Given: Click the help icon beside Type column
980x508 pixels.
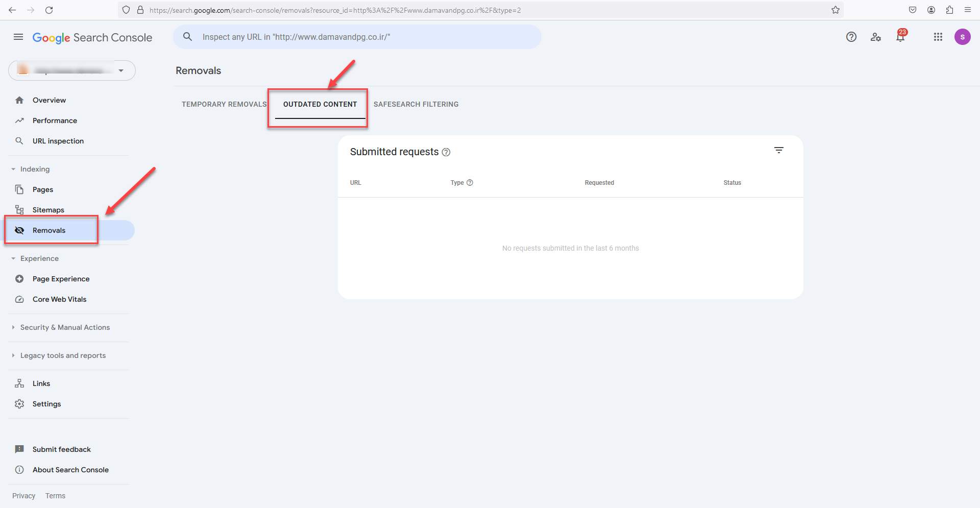Looking at the screenshot, I should tap(470, 183).
